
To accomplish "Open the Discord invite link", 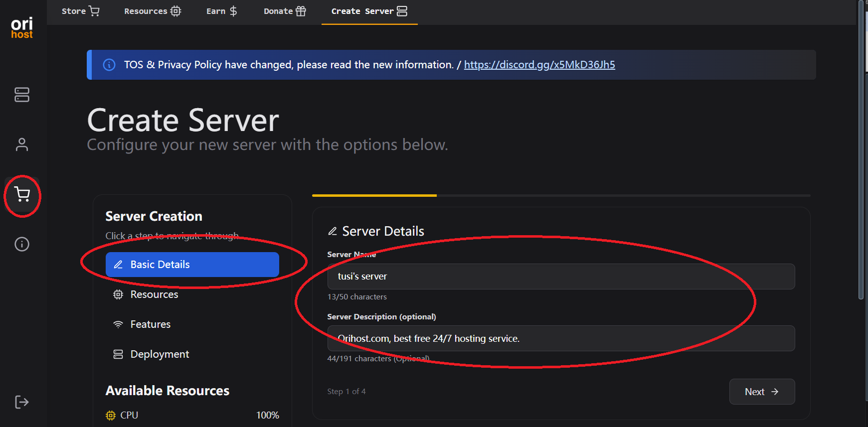I will [539, 65].
